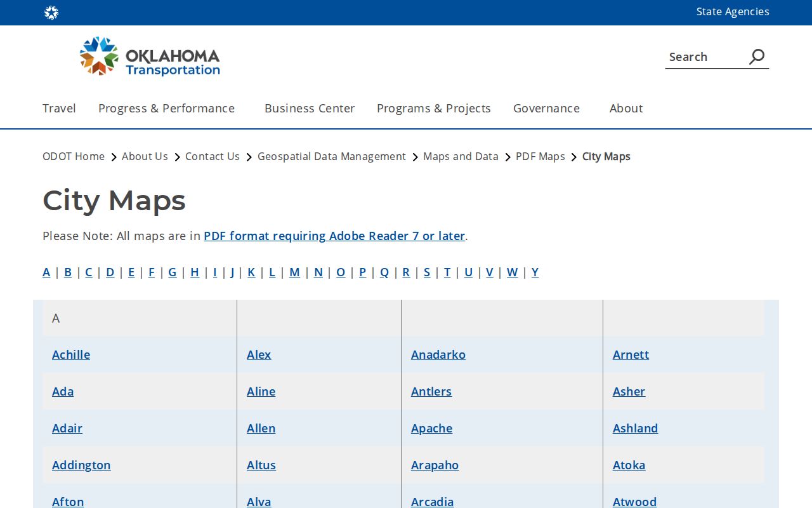Open the Apache city map

[x=432, y=428]
